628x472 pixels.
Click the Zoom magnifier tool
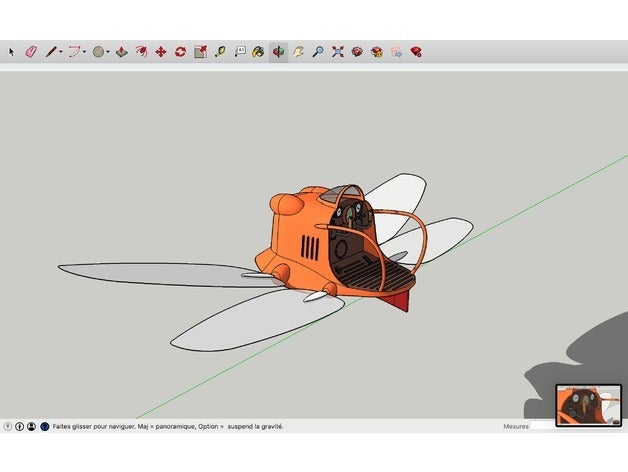coord(318,51)
